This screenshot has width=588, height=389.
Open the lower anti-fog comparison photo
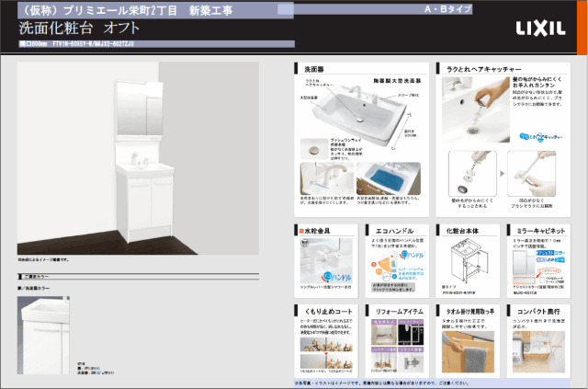(326, 361)
